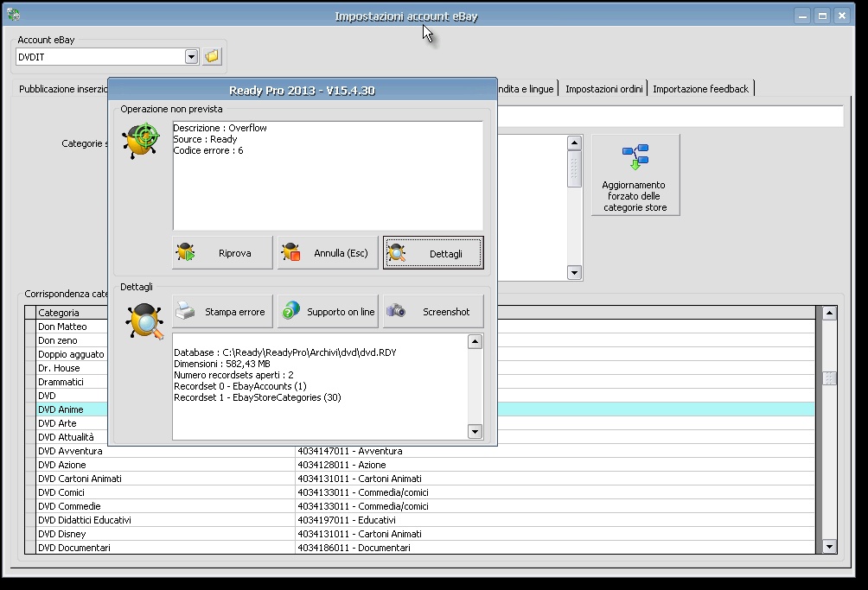
Task: Take a Screenshot via the Screenshot button
Action: (x=433, y=311)
